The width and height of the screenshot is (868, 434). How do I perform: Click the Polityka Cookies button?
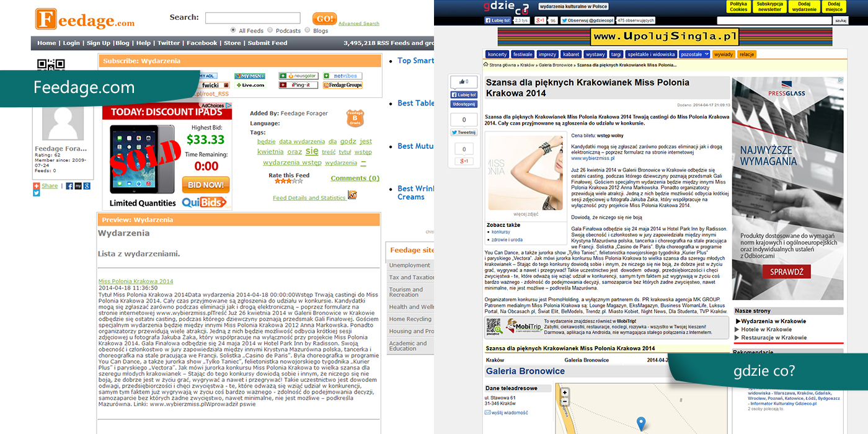tap(738, 7)
